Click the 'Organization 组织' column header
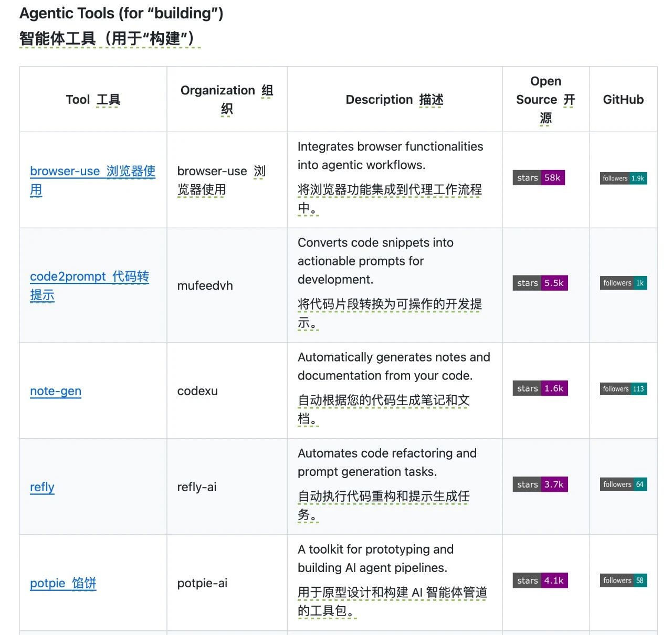 point(227,99)
